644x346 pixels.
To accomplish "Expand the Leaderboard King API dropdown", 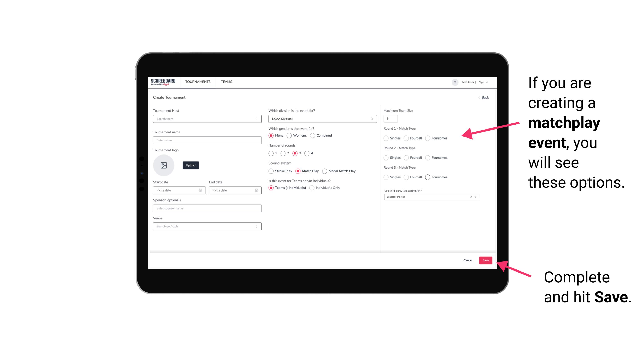I will tap(475, 197).
